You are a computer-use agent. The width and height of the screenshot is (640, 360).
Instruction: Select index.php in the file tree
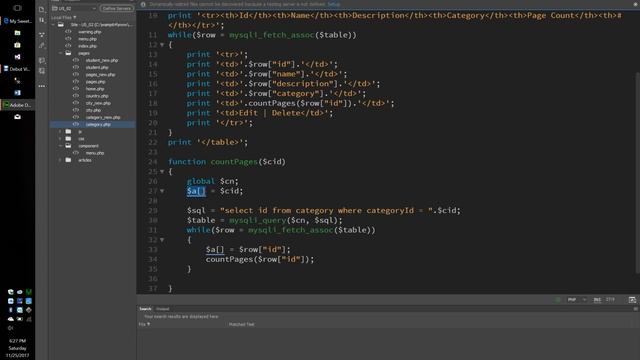pyautogui.click(x=87, y=46)
